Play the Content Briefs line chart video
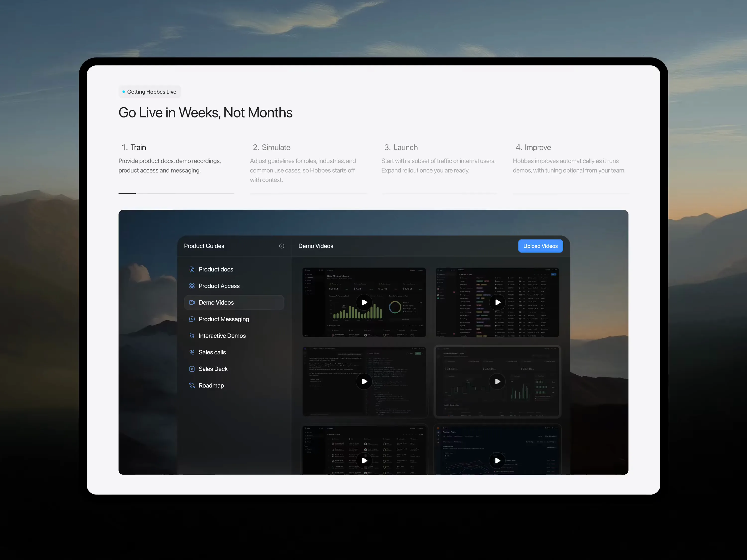Image resolution: width=747 pixels, height=560 pixels. coord(498,460)
